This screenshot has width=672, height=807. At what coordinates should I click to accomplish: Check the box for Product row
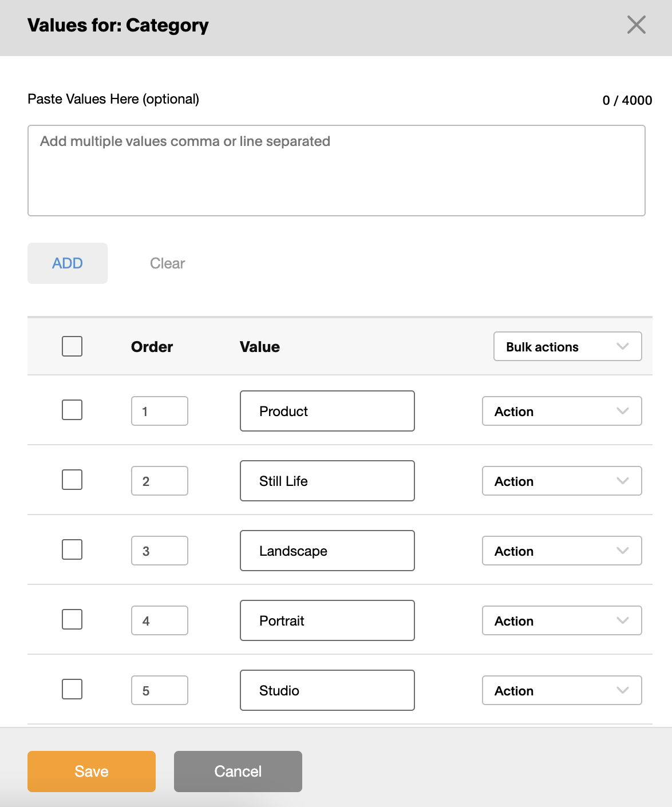point(72,410)
